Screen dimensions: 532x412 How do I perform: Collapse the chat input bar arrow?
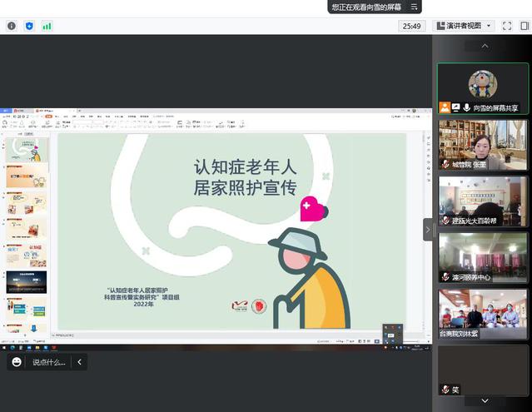coord(79,362)
